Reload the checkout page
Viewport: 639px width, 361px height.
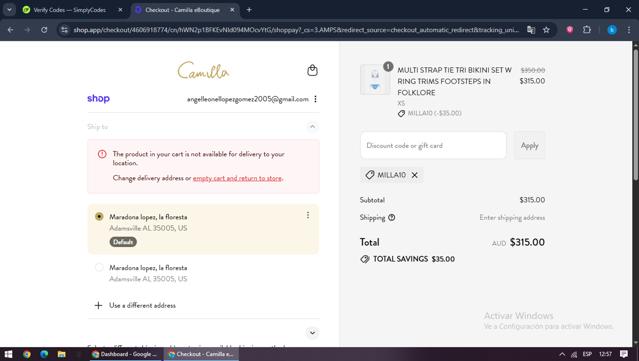coord(44,30)
